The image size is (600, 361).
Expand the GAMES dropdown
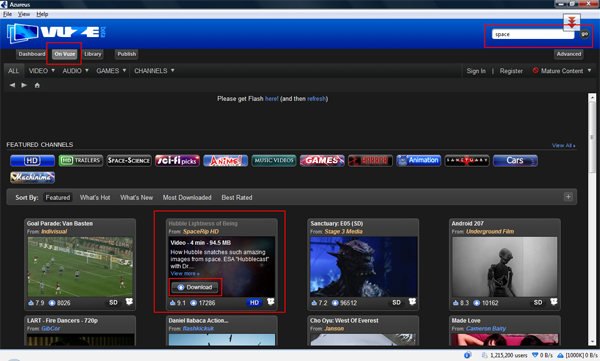pyautogui.click(x=111, y=71)
